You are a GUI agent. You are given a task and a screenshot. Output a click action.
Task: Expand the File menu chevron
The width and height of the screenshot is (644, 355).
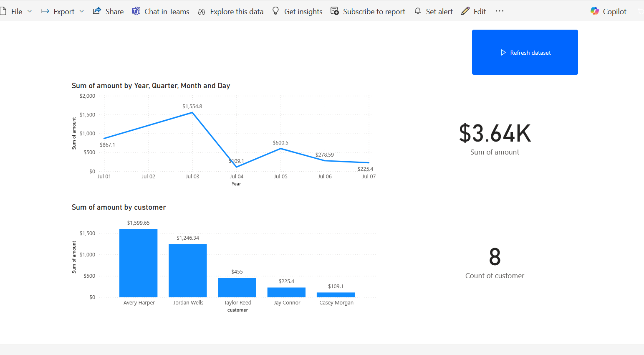tap(28, 11)
